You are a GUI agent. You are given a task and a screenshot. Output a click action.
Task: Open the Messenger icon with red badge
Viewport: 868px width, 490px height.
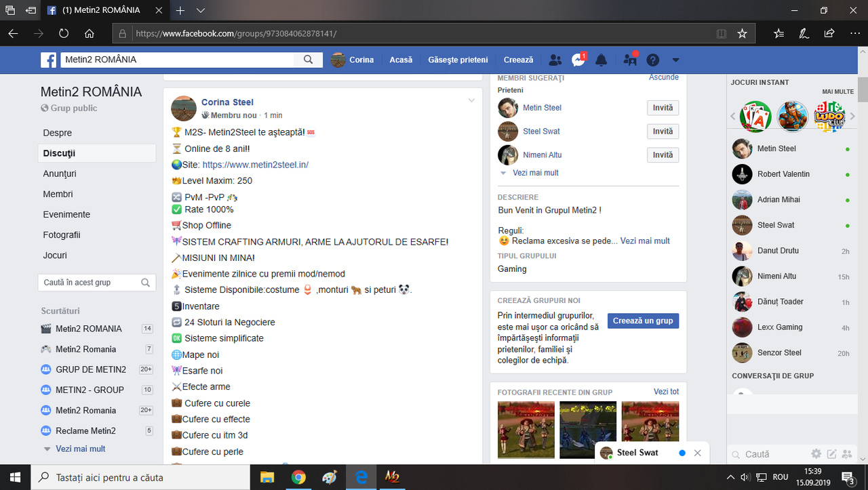pyautogui.click(x=578, y=60)
